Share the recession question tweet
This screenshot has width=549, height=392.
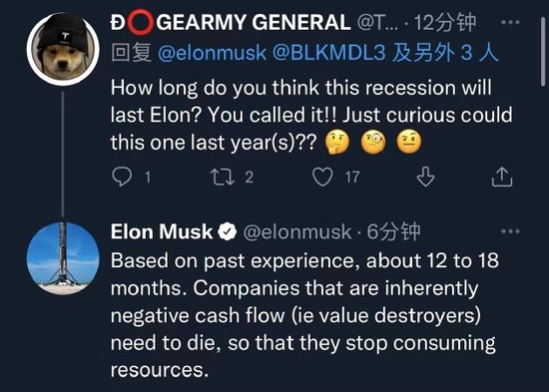(502, 177)
